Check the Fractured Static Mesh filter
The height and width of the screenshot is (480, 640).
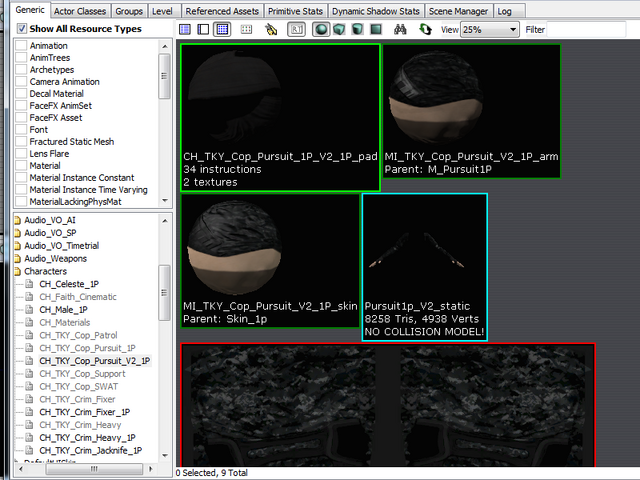(x=21, y=142)
